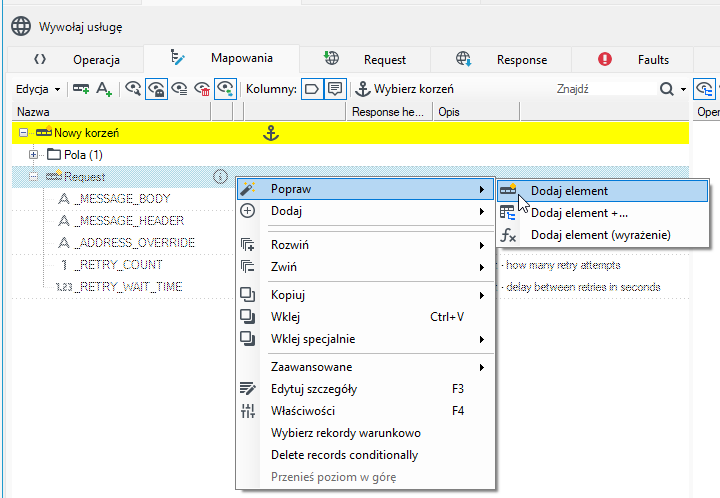Click Wybierz korzeń anchor button
Screen dimensions: 720x498
click(x=405, y=89)
